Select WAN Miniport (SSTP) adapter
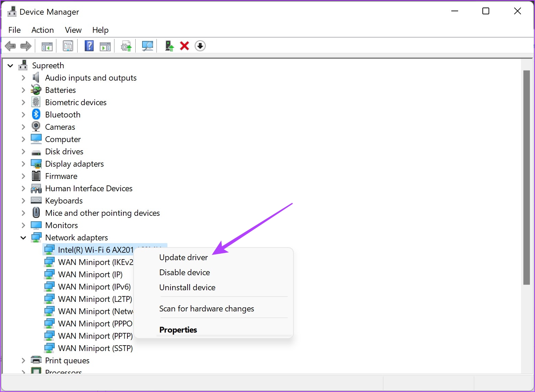535x392 pixels. tap(95, 348)
